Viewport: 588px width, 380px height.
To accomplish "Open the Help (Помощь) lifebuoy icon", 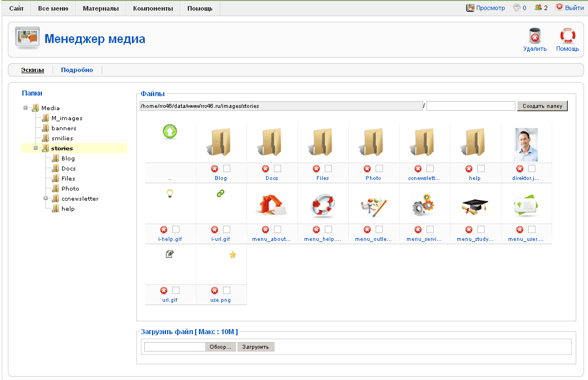I will point(567,37).
